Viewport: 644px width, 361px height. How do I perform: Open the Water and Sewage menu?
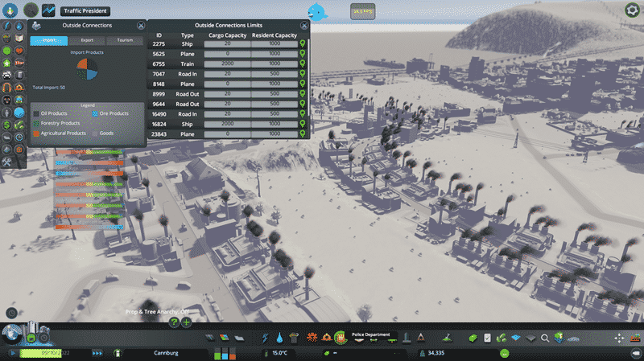(x=280, y=338)
